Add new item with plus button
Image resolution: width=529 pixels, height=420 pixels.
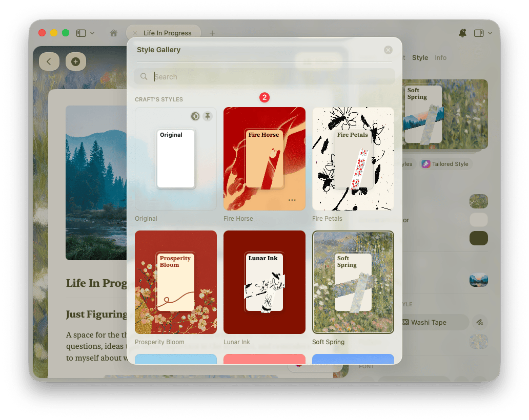[75, 61]
